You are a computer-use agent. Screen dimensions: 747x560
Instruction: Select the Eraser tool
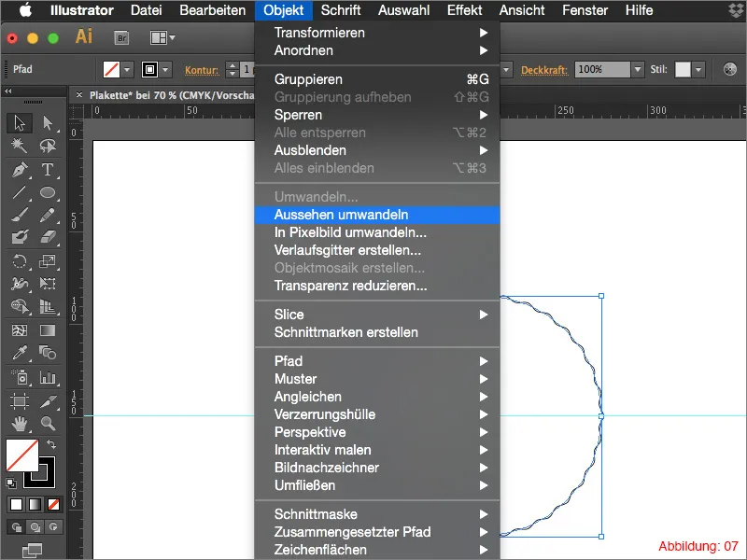point(48,237)
